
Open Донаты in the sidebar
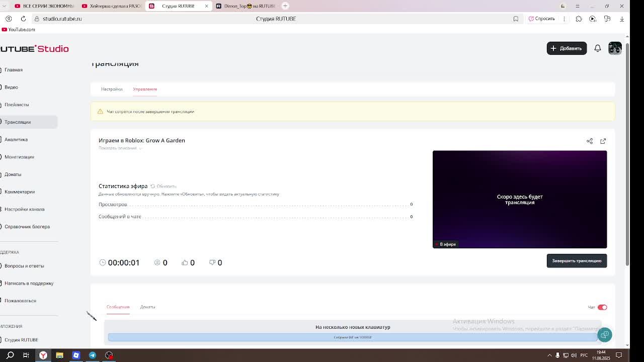pyautogui.click(x=13, y=174)
